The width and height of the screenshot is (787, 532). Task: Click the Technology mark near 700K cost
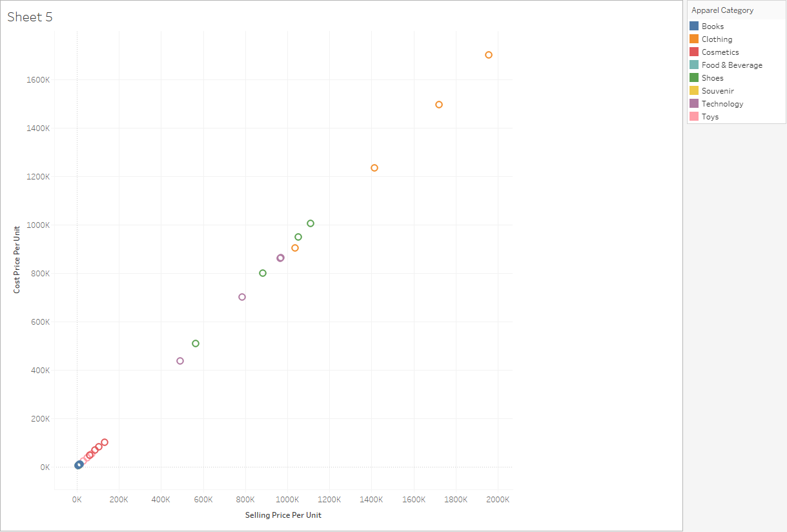pos(242,297)
